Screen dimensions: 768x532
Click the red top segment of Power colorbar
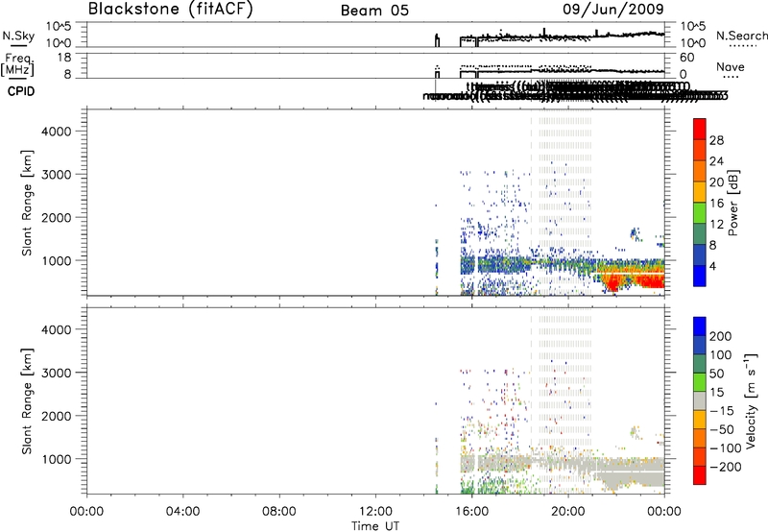700,130
